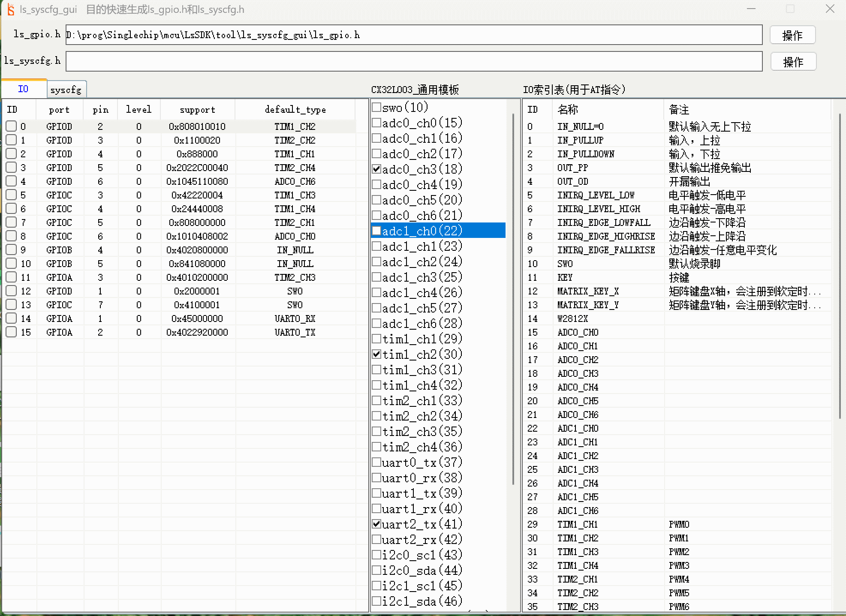Click the 操作 button next to ls_gpio.h path
Image resolution: width=846 pixels, height=616 pixels.
(792, 35)
